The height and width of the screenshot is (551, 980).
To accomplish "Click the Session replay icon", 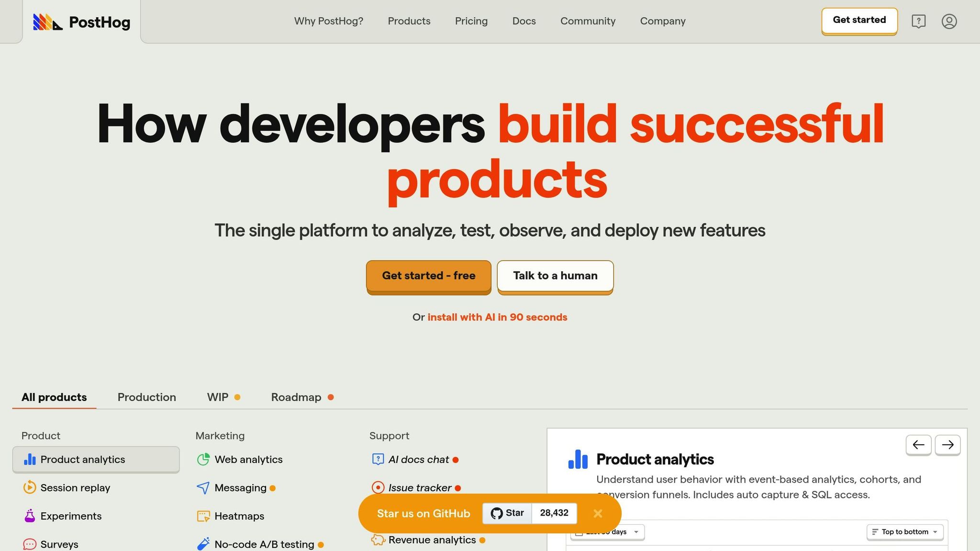I will pos(30,487).
